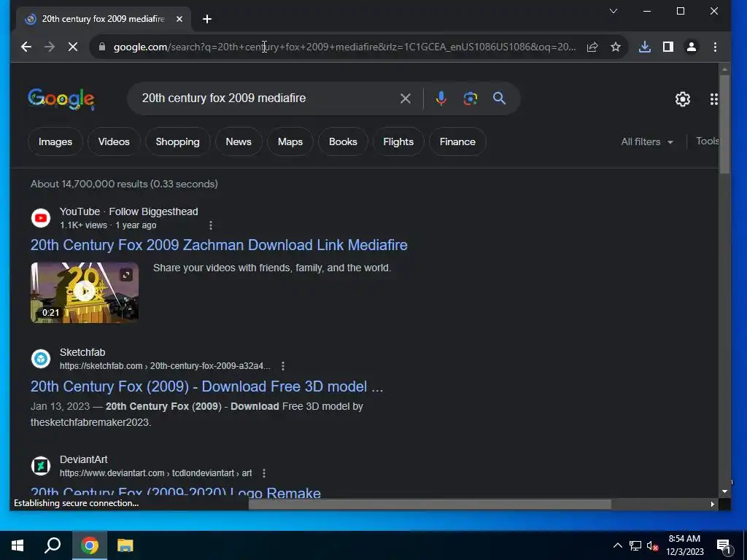Image resolution: width=747 pixels, height=560 pixels.
Task: Select the Finance filter
Action: pos(457,142)
